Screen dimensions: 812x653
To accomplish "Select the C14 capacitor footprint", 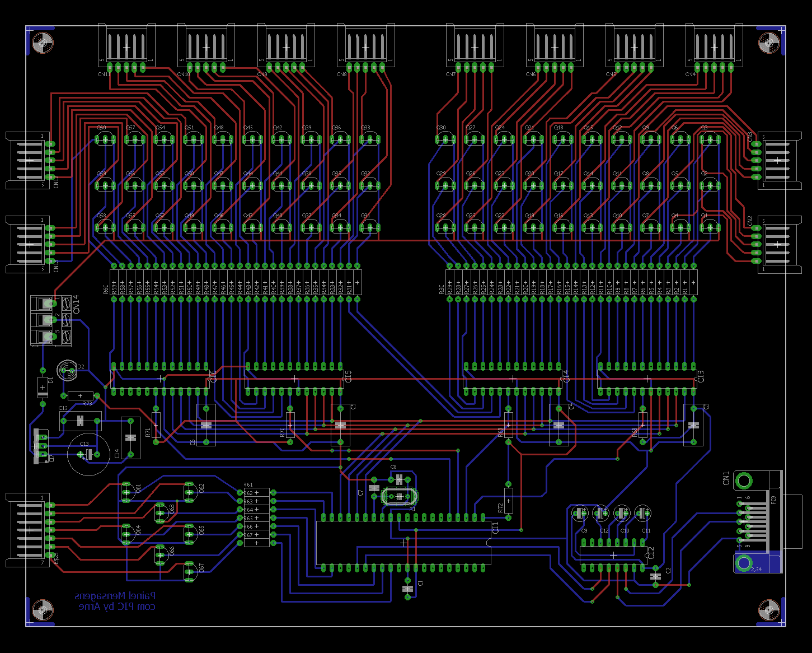I will [x=130, y=437].
